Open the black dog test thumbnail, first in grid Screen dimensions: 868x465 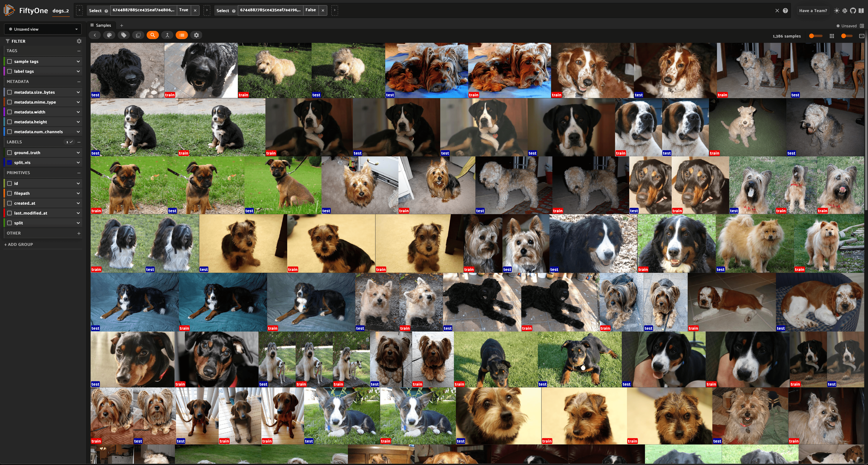(127, 70)
